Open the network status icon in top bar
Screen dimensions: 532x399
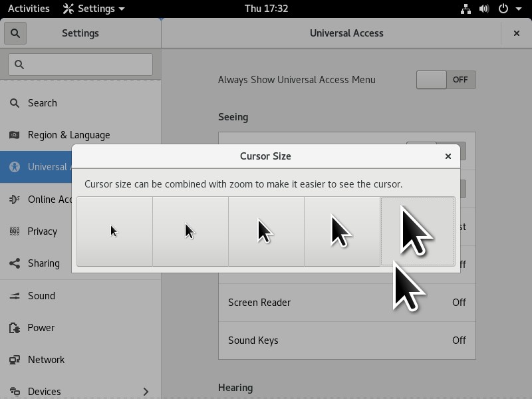pyautogui.click(x=465, y=9)
